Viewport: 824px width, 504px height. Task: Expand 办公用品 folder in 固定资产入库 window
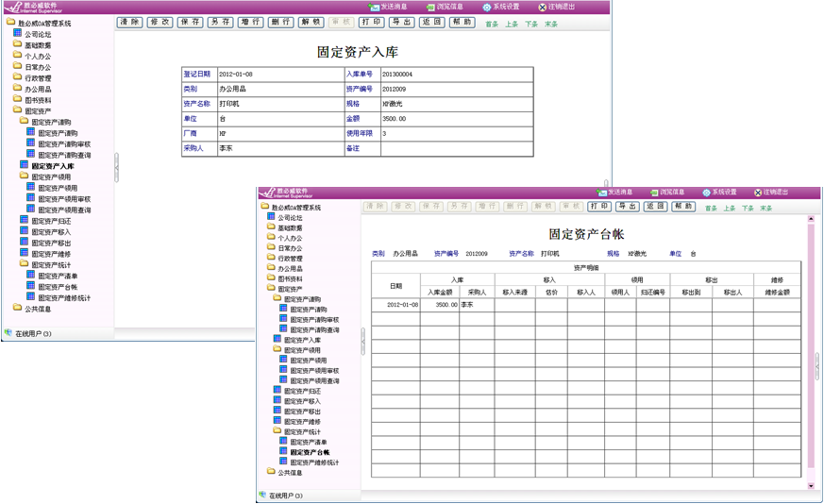point(18,89)
